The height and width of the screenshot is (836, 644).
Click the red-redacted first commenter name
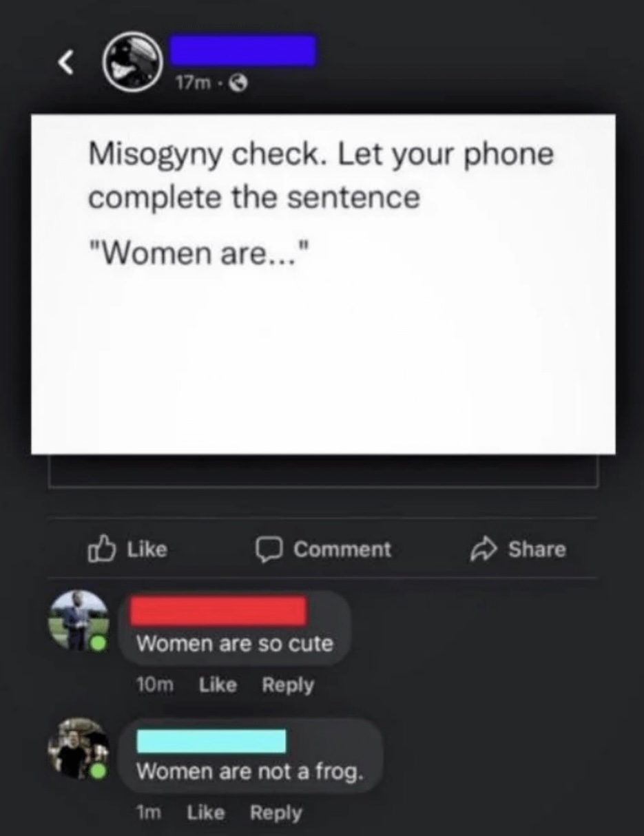pos(218,612)
